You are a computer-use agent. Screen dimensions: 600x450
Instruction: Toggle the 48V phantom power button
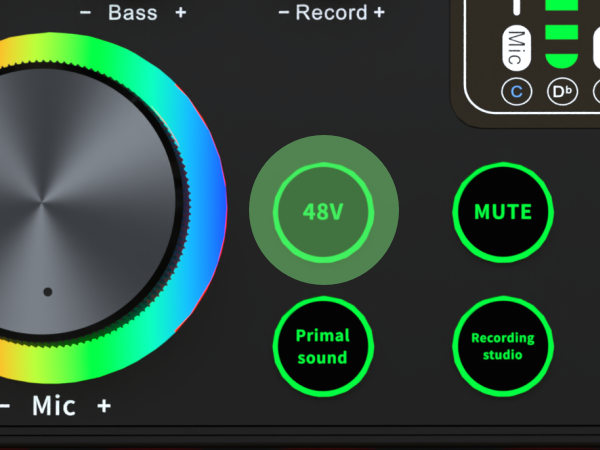[x=324, y=212]
